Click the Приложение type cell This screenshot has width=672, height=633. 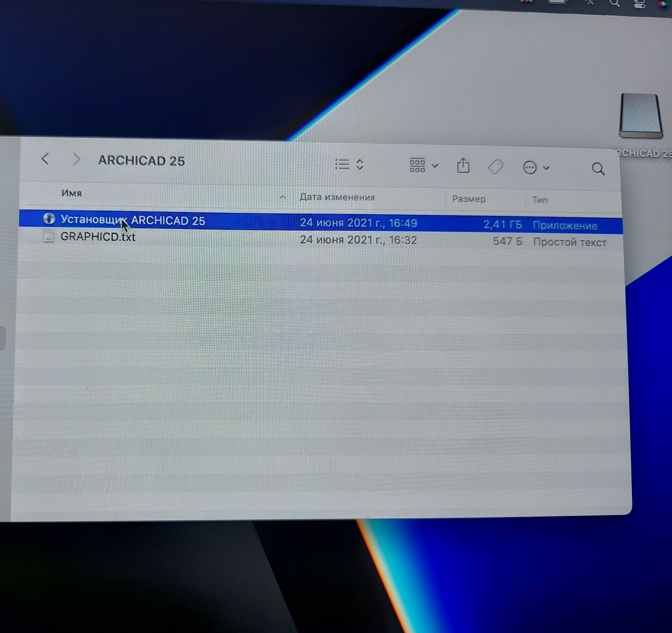coord(565,226)
